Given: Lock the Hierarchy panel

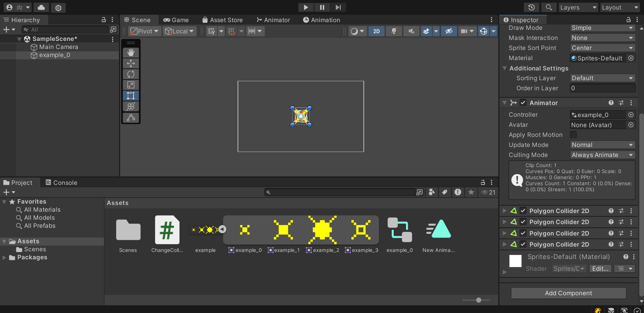Looking at the screenshot, I should pos(104,20).
